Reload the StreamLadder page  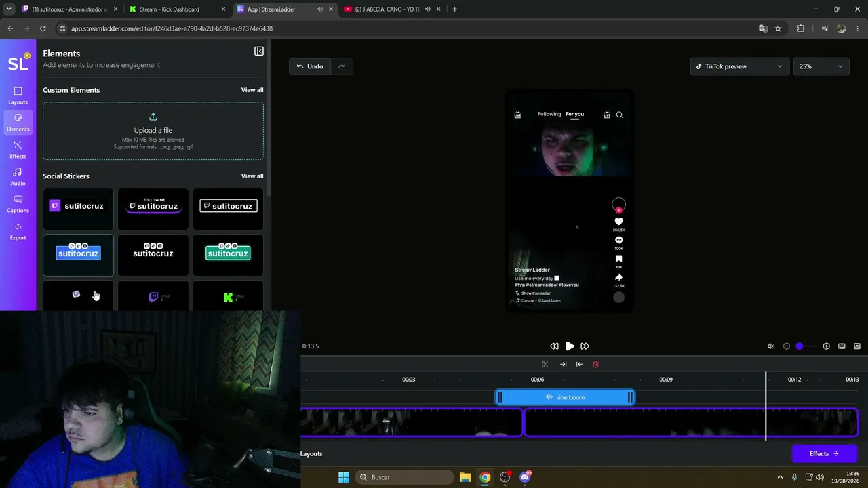point(43,28)
